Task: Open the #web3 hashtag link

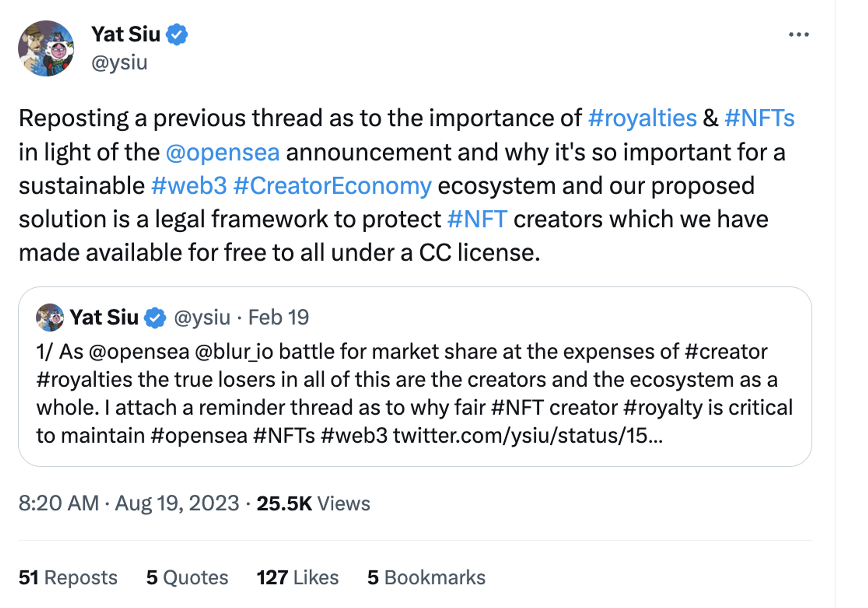Action: point(189,186)
